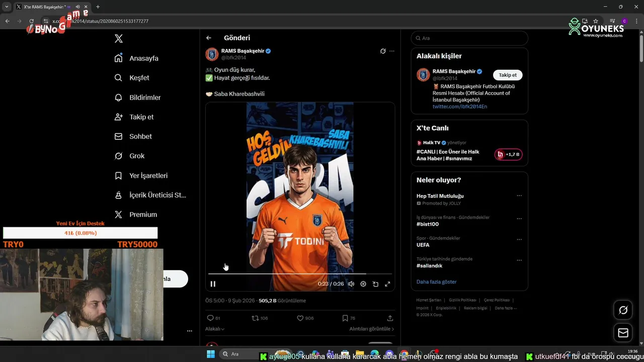Open Çerez Politikası footer link

tap(497, 300)
